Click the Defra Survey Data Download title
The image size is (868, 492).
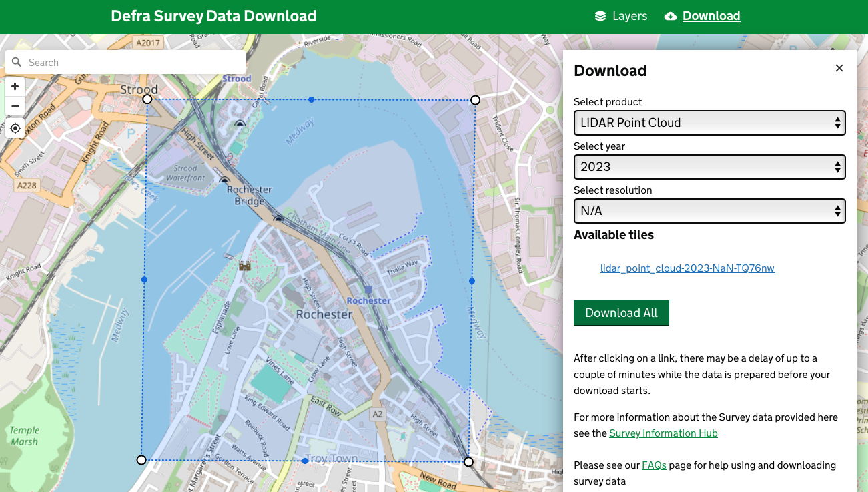coord(213,16)
